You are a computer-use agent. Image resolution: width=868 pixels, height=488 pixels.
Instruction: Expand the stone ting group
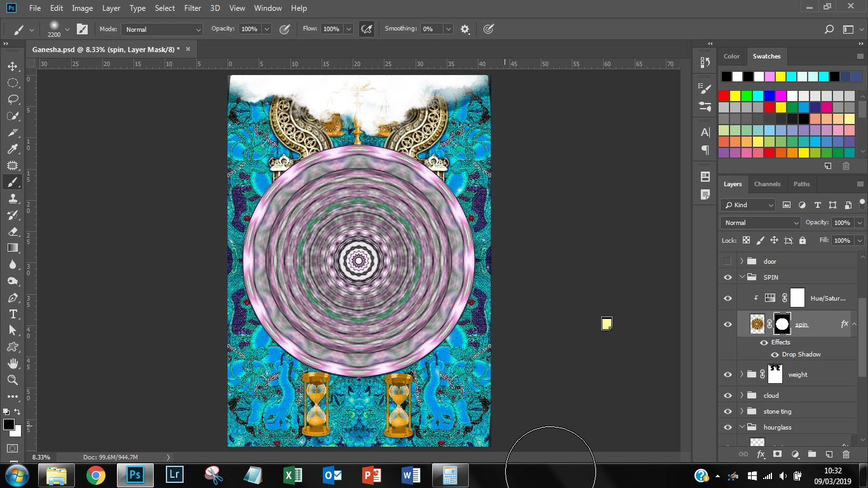click(x=742, y=411)
